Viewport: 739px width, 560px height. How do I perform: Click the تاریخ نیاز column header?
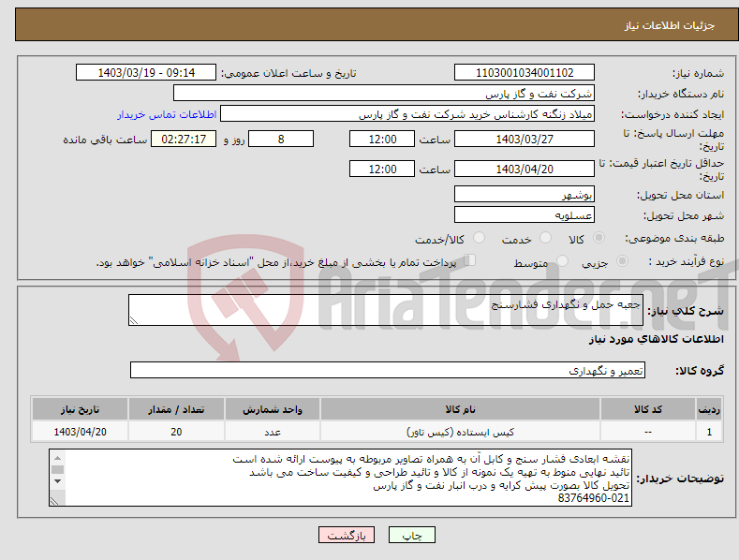(x=80, y=409)
